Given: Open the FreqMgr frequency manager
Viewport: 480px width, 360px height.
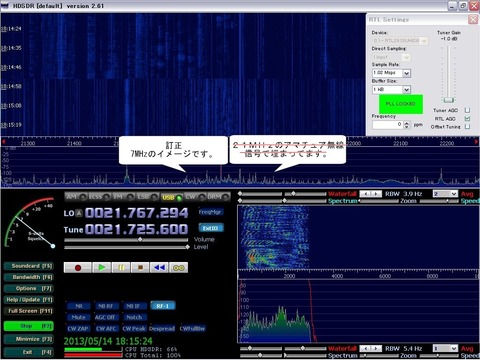Looking at the screenshot, I should (x=211, y=212).
